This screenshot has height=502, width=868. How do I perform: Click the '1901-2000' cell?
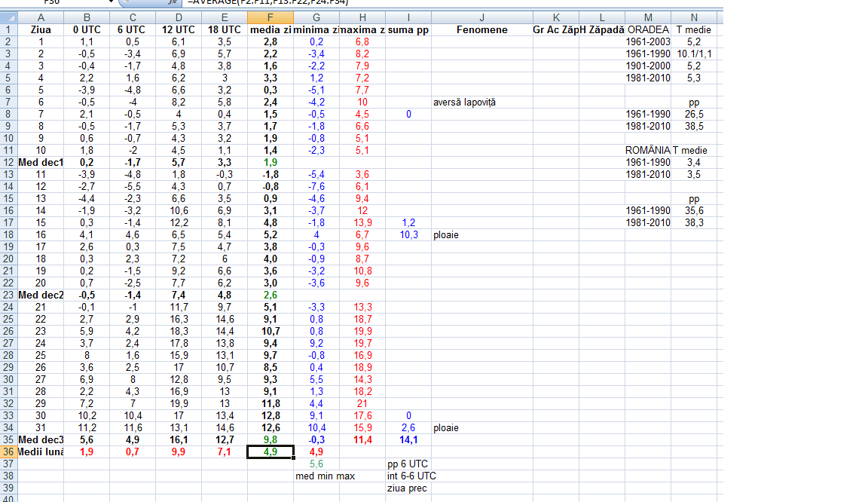pyautogui.click(x=648, y=66)
